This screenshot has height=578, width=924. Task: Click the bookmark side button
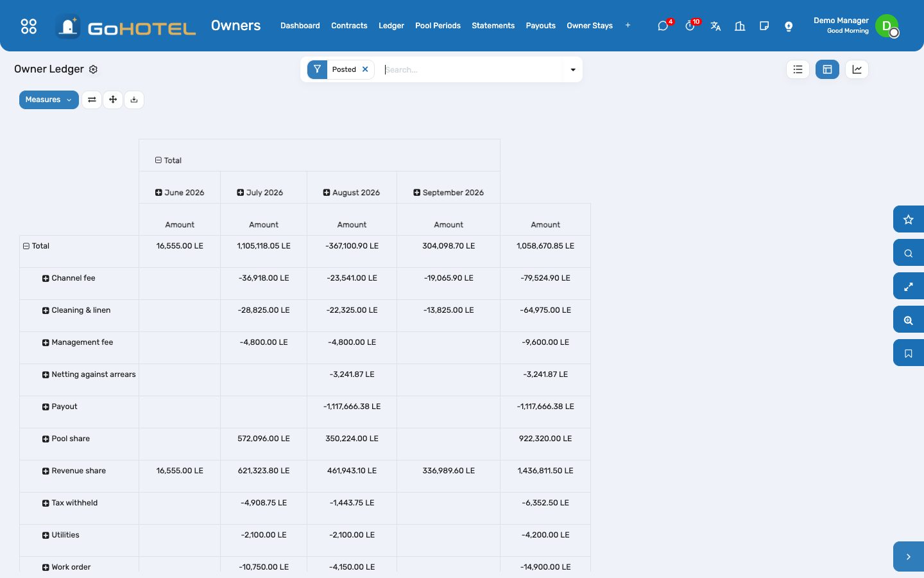[909, 353]
